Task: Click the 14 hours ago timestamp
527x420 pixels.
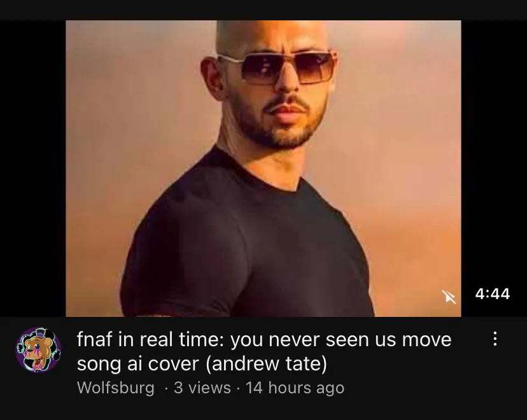Action: click(x=295, y=388)
